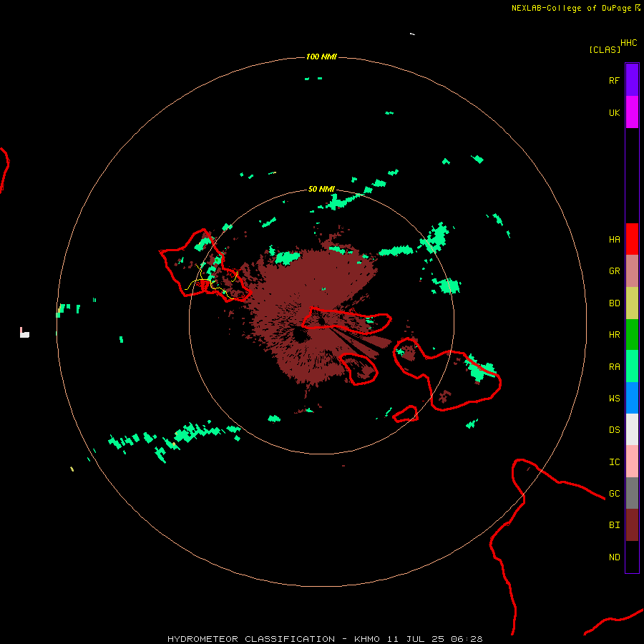Image resolution: width=644 pixels, height=644 pixels.
Task: Pick the WS blue legend swatch
Action: coord(632,398)
